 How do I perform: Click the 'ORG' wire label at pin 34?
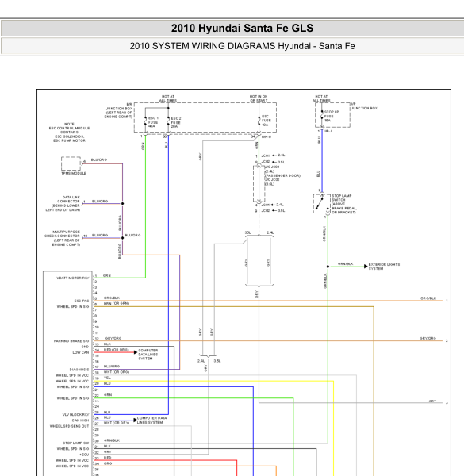click(x=108, y=463)
